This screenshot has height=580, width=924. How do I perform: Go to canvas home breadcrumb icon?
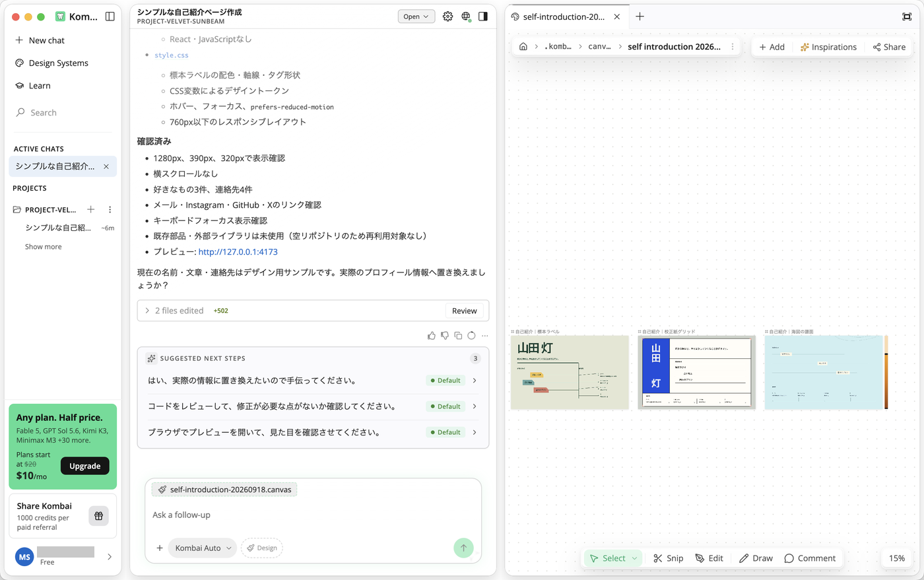[x=523, y=47]
